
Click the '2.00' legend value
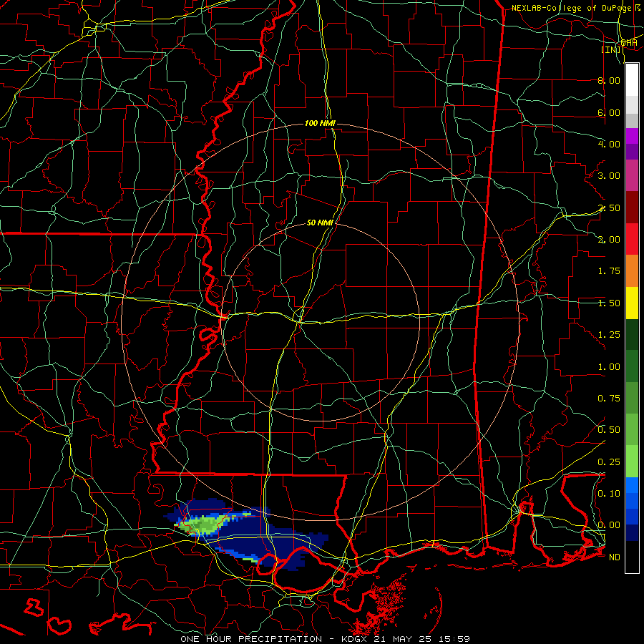pos(609,240)
